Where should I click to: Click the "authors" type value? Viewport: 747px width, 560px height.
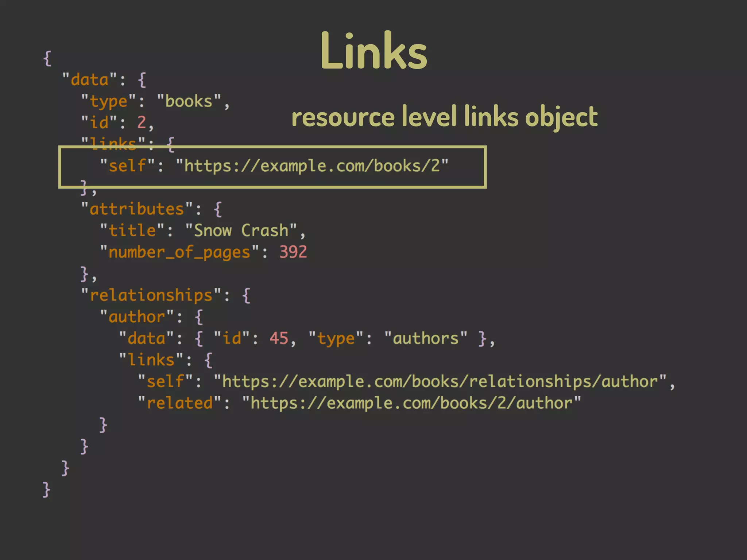pos(426,338)
